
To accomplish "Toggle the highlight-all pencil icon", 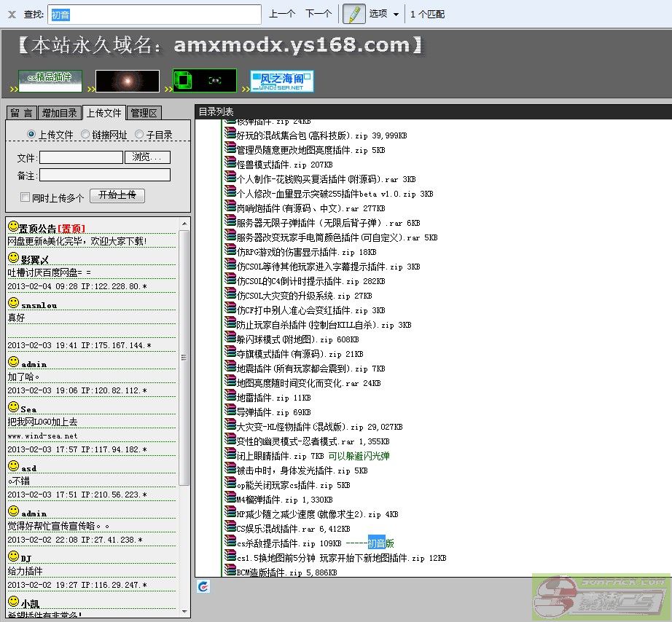I will pos(353,14).
